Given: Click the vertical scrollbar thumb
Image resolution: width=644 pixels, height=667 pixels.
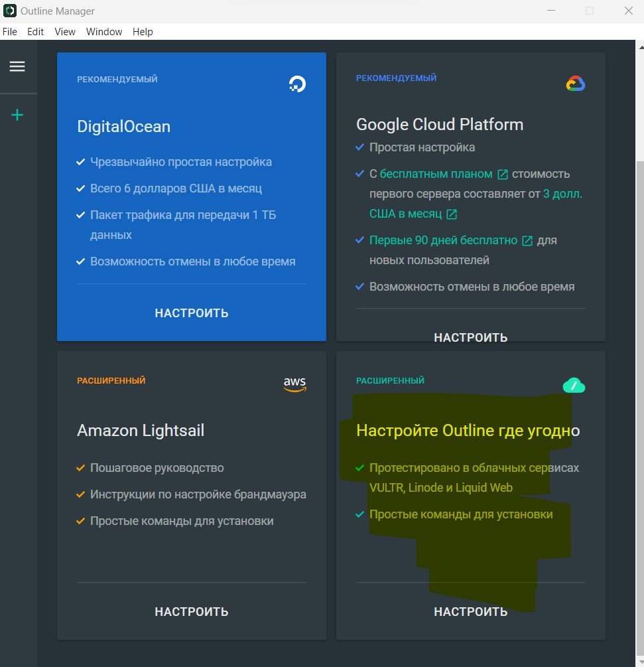Looking at the screenshot, I should [640, 408].
